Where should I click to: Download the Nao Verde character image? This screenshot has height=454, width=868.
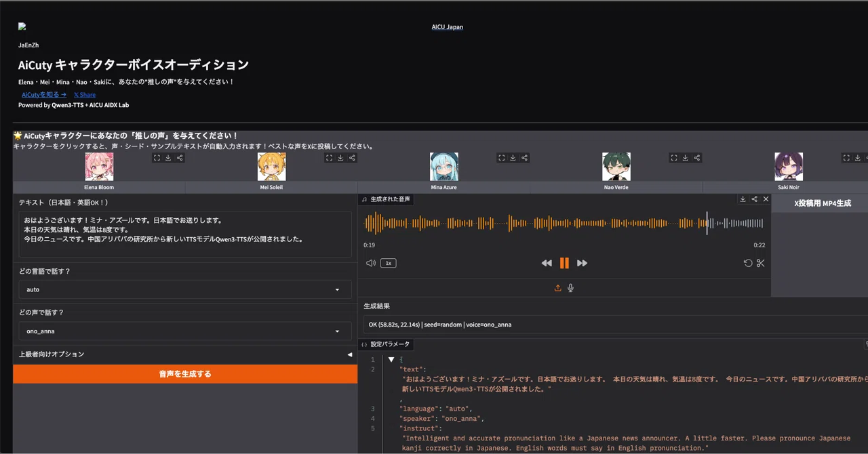coord(686,158)
